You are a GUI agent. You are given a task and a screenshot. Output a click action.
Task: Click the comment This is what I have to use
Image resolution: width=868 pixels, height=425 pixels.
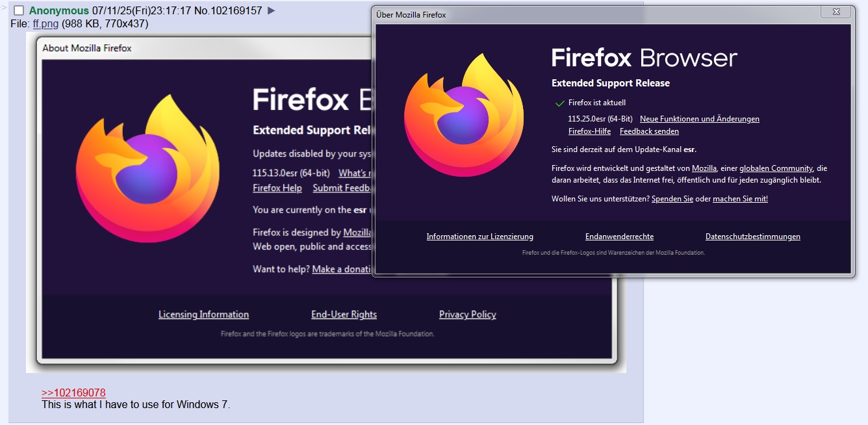(x=136, y=404)
